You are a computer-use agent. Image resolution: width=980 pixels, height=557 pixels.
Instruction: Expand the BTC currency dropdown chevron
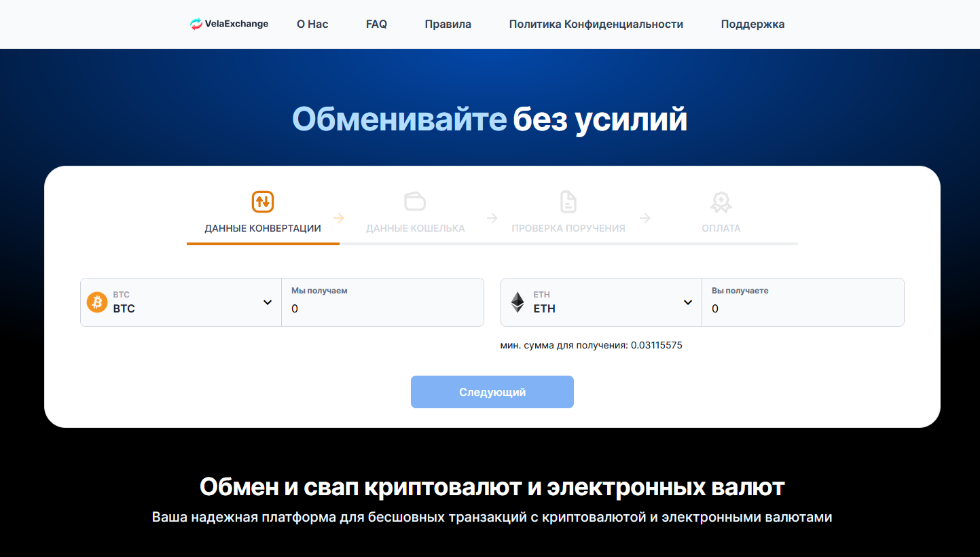click(x=268, y=302)
